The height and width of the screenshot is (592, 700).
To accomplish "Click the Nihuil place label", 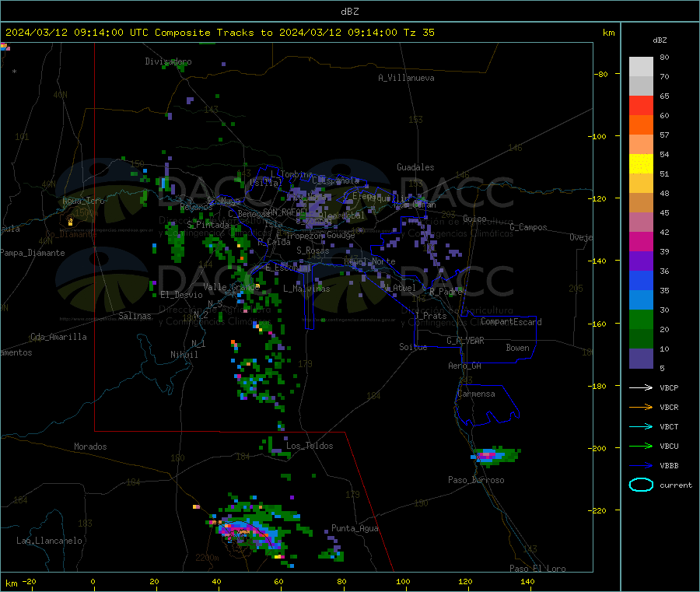I will pos(184,355).
